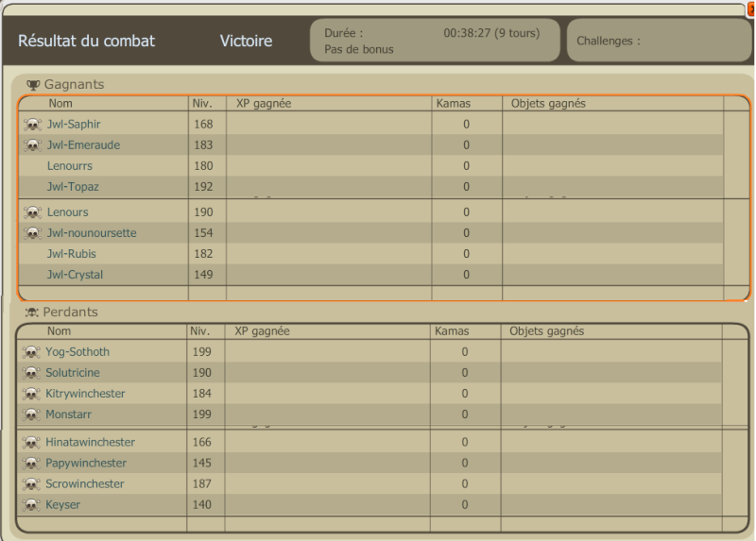Click the skull icon beside Jwl-Saphir
Screen dimensions: 756x541
pyautogui.click(x=32, y=125)
